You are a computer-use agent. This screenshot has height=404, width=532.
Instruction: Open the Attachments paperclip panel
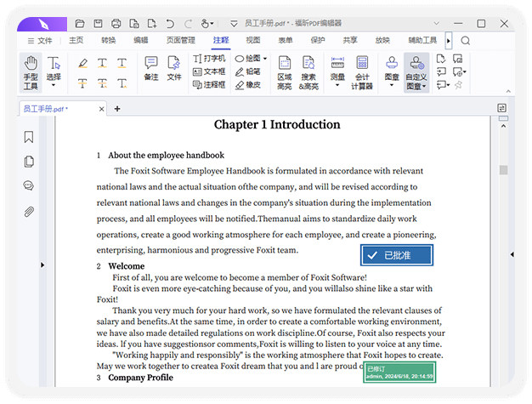coord(29,212)
